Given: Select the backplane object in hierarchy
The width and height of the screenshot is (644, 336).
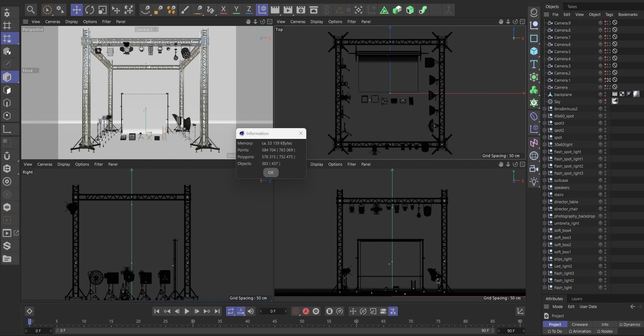Looking at the screenshot, I should [x=563, y=94].
